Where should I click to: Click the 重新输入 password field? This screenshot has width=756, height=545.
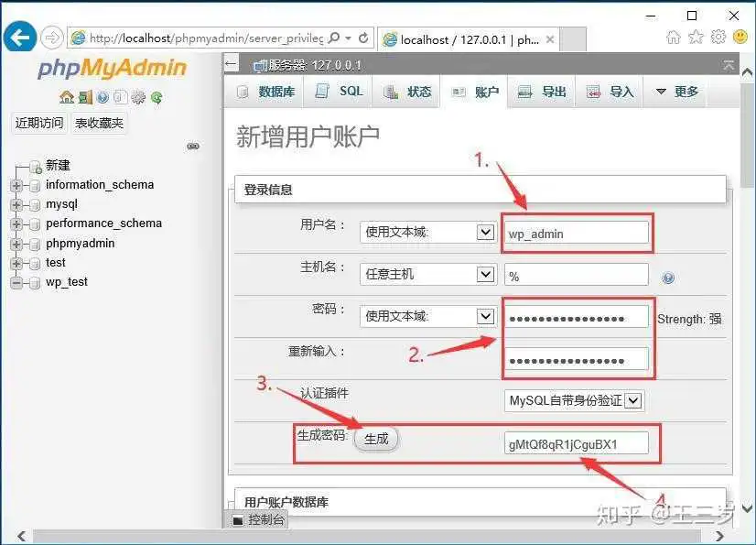[577, 359]
